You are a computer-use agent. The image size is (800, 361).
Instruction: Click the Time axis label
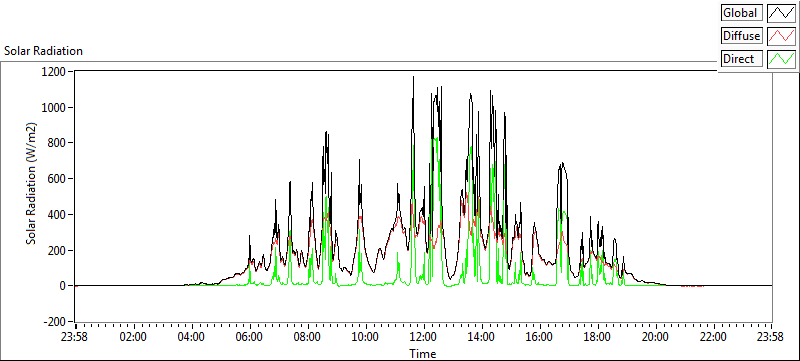(422, 353)
